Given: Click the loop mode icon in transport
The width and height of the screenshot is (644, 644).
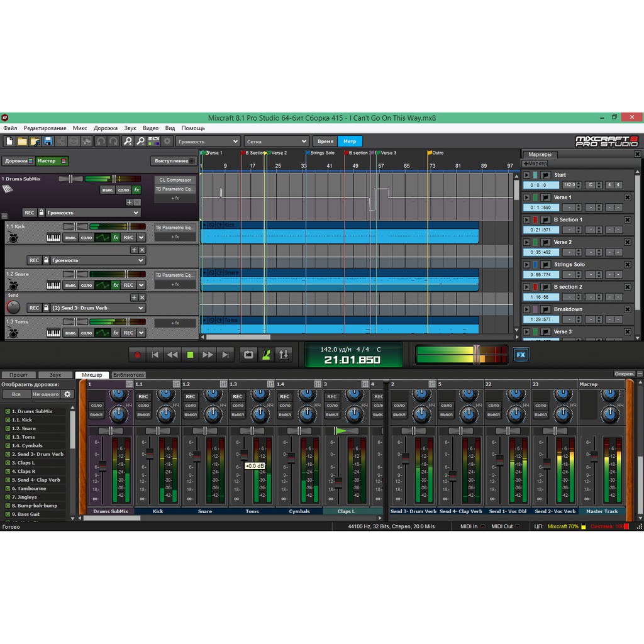Looking at the screenshot, I should (248, 355).
